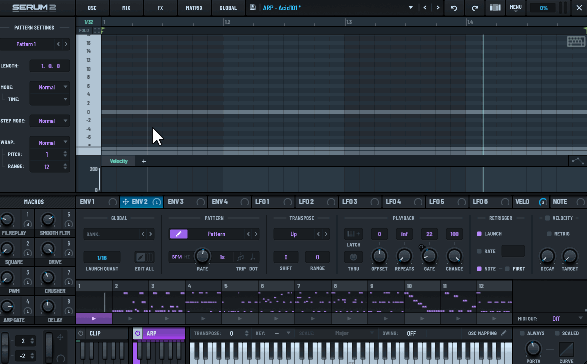Image resolution: width=587 pixels, height=364 pixels.
Task: Toggle the Note retrigger checkbox
Action: click(x=479, y=269)
